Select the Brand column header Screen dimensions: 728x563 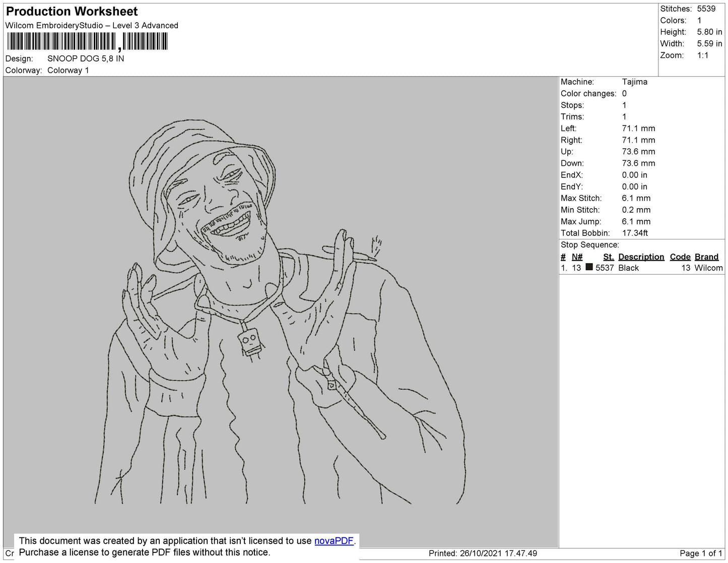[706, 257]
